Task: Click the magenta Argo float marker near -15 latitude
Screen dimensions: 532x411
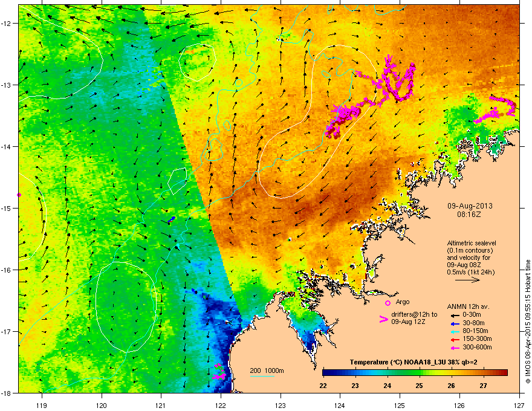Action: pos(19,195)
